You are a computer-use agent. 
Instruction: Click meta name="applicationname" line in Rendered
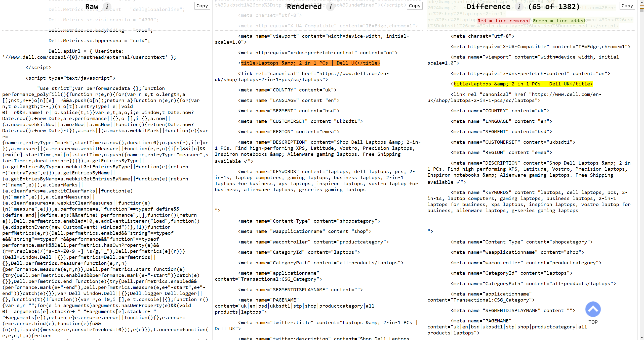268,276
